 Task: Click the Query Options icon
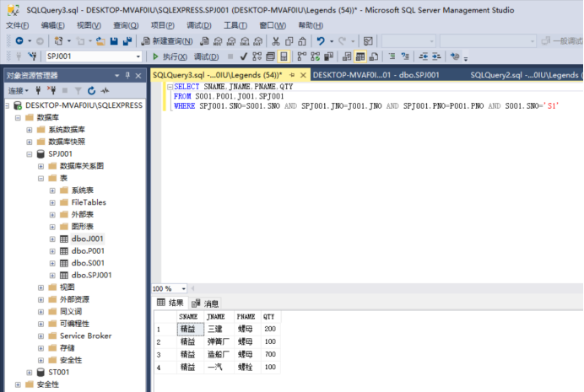click(270, 56)
